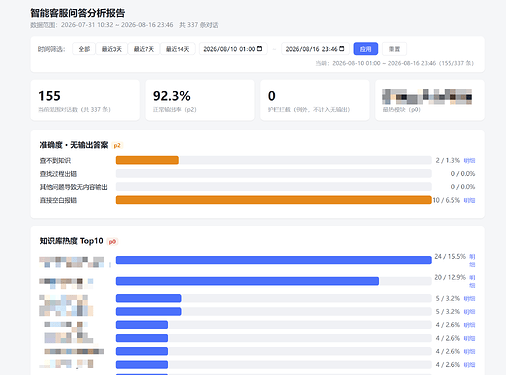Open calendar picker in end date field
This screenshot has height=375, width=506.
click(x=342, y=49)
